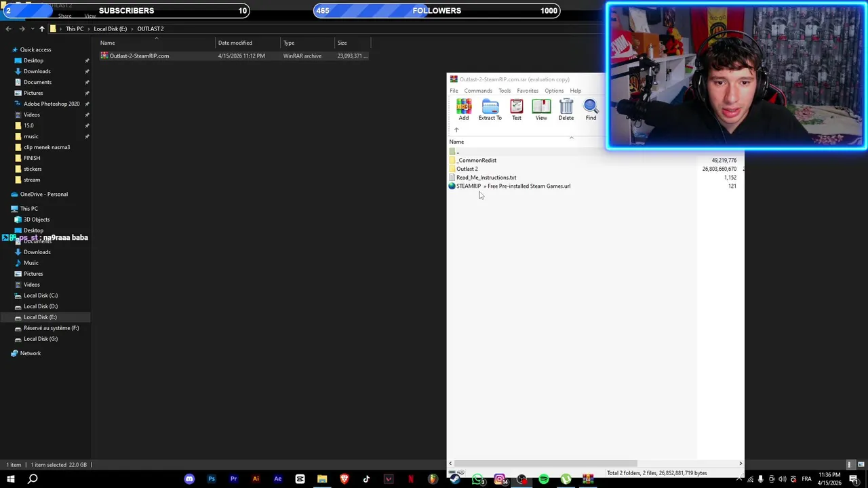868x488 pixels.
Task: Click the Extract To toolbar icon
Action: click(x=490, y=110)
